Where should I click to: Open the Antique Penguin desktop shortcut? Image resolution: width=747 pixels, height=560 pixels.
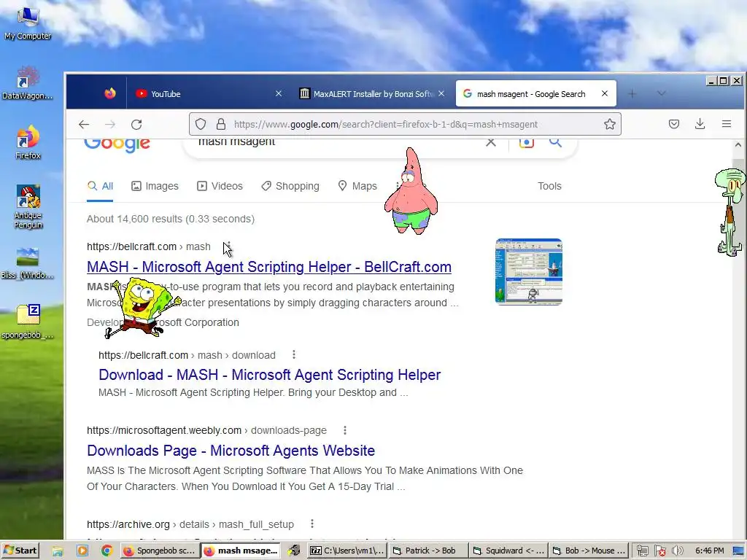28,206
